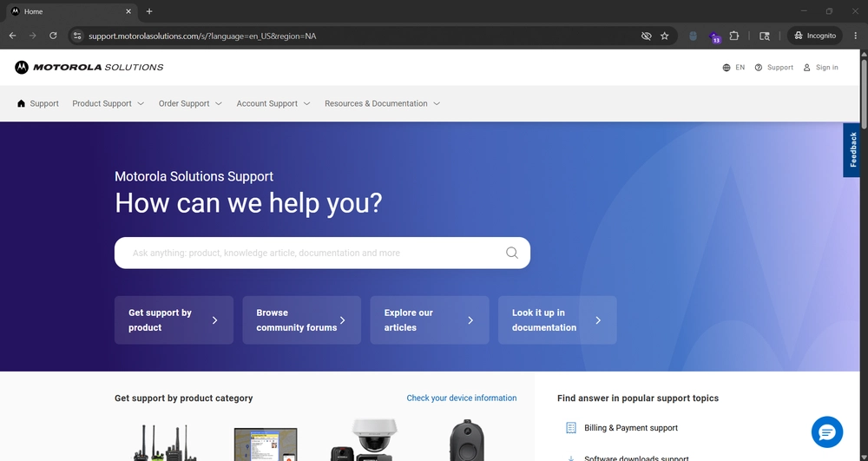Click "Find answer in popular support topics" heading
The image size is (868, 461).
(638, 398)
